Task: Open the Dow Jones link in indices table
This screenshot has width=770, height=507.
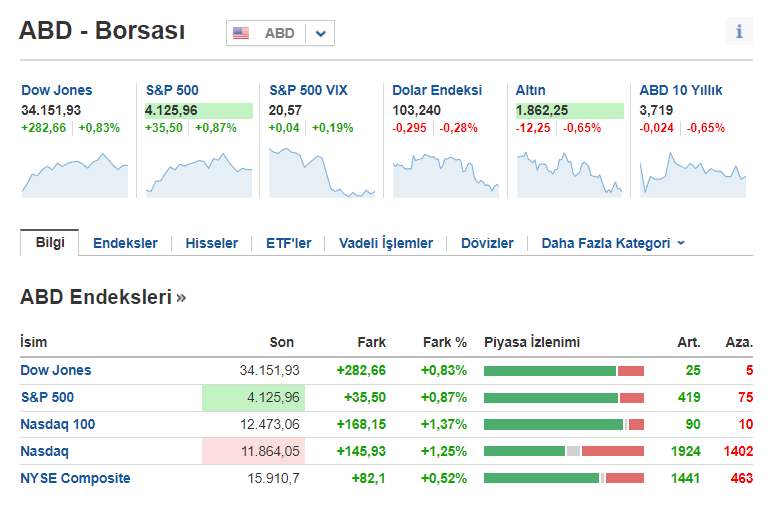Action: click(x=55, y=370)
